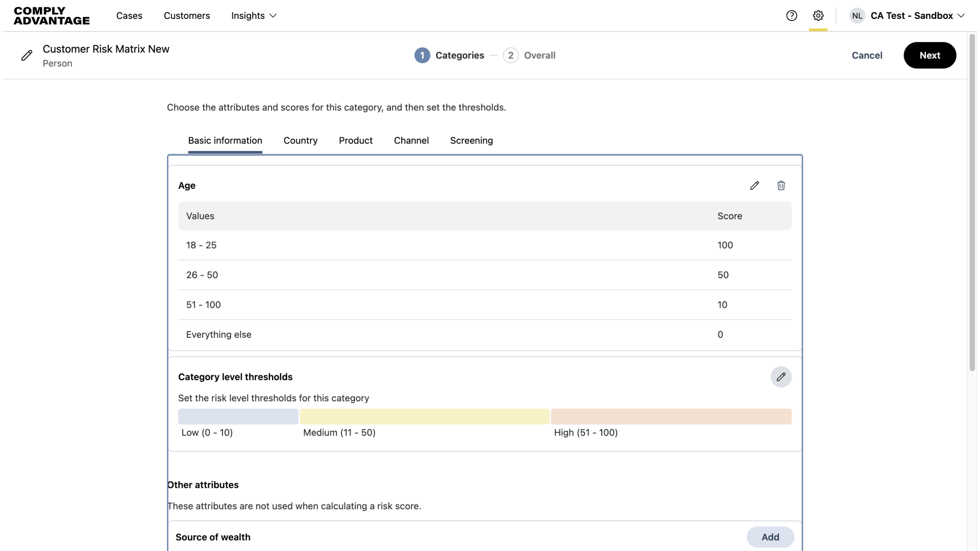Jump to step 2 Overall
This screenshot has height=551, width=980.
point(529,55)
